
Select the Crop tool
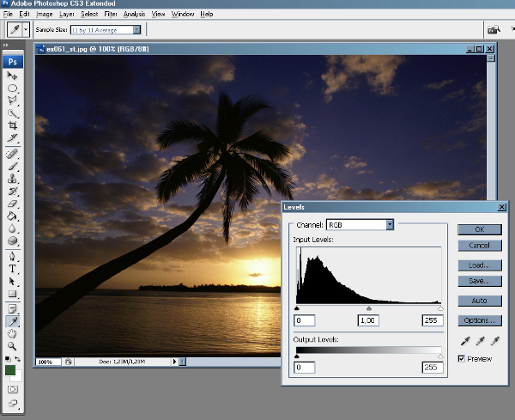pos(13,125)
